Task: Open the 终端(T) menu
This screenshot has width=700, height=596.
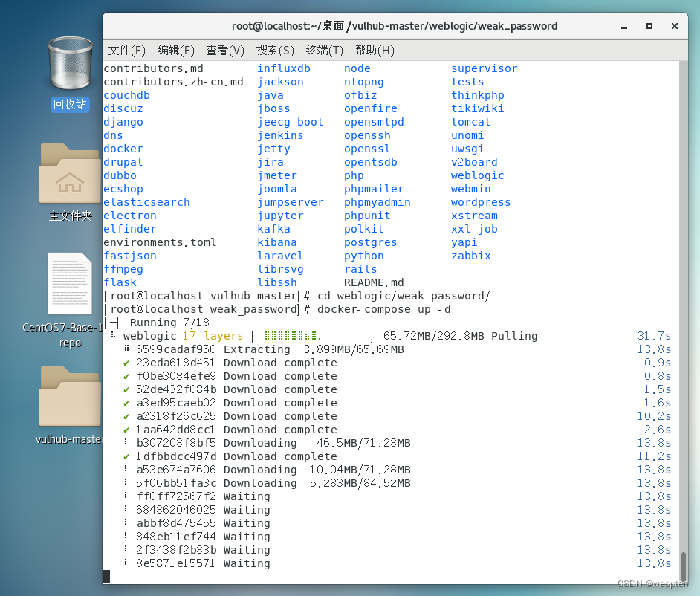Action: [324, 50]
